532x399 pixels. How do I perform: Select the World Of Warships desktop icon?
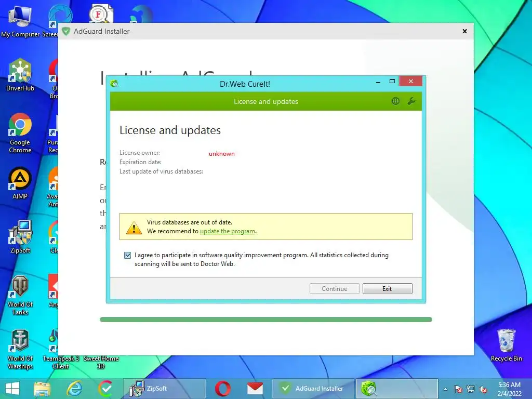[20, 350]
